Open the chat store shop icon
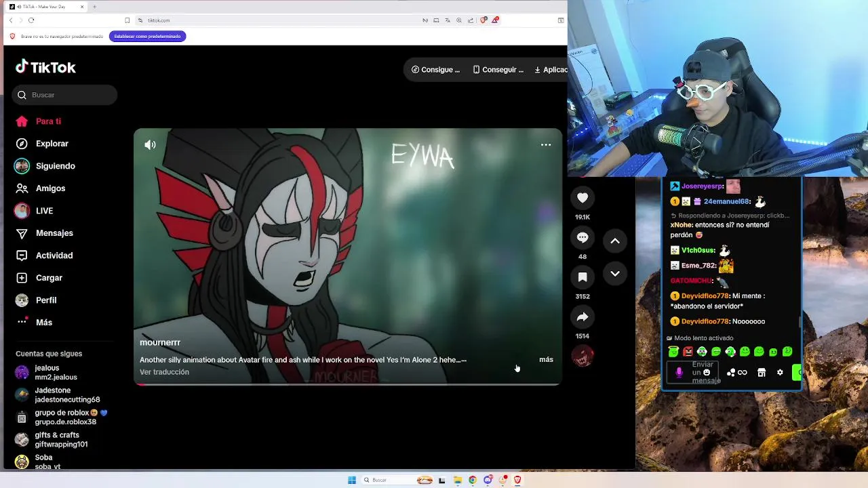The height and width of the screenshot is (488, 868). (x=762, y=373)
